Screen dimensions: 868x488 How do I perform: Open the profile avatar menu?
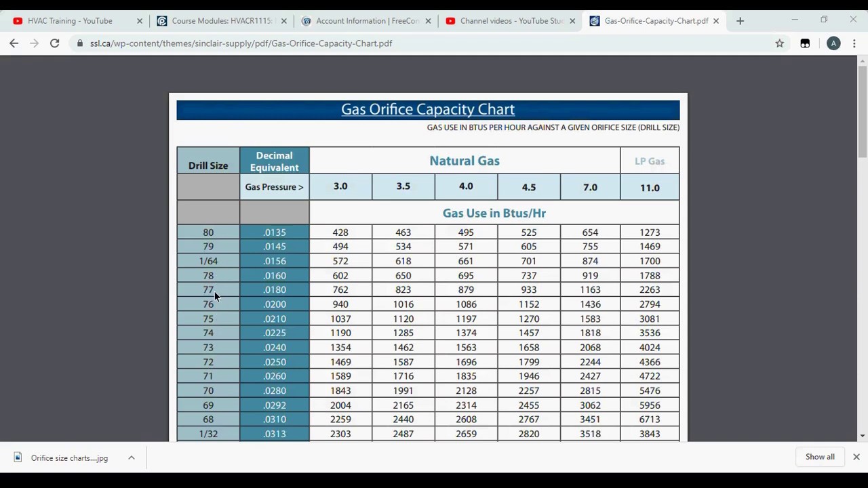coord(834,43)
